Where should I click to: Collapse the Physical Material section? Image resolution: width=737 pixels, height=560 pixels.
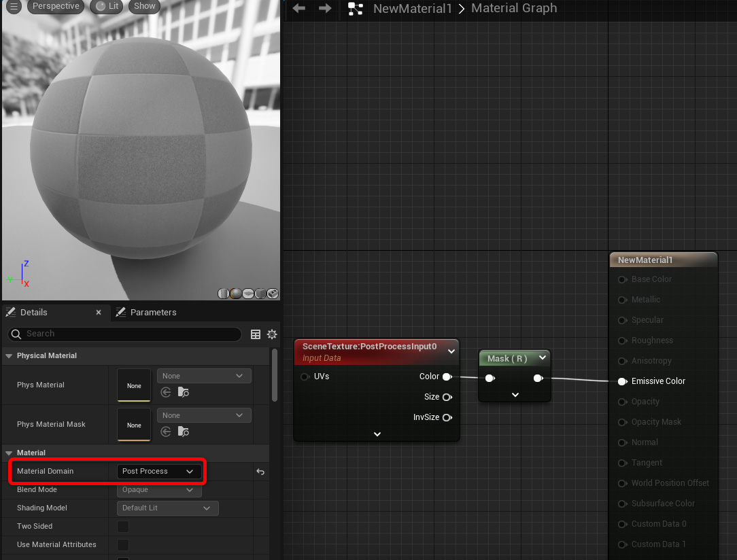(9, 356)
